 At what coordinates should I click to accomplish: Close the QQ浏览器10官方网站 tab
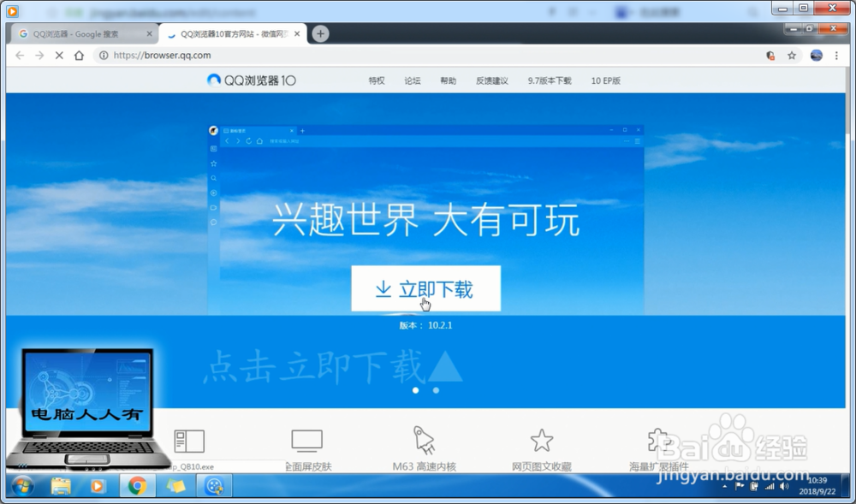tap(297, 34)
